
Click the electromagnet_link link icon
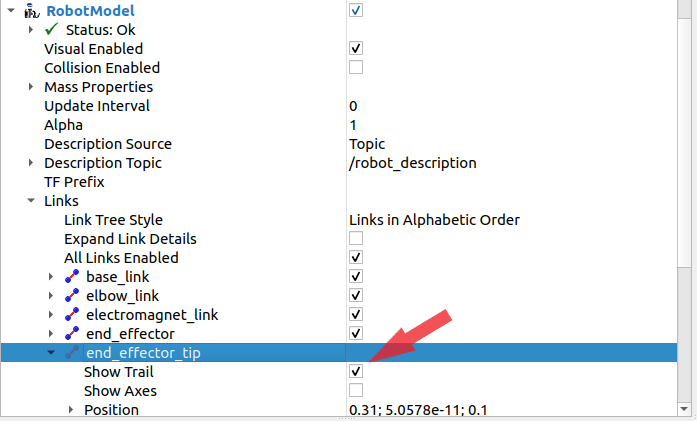72,315
